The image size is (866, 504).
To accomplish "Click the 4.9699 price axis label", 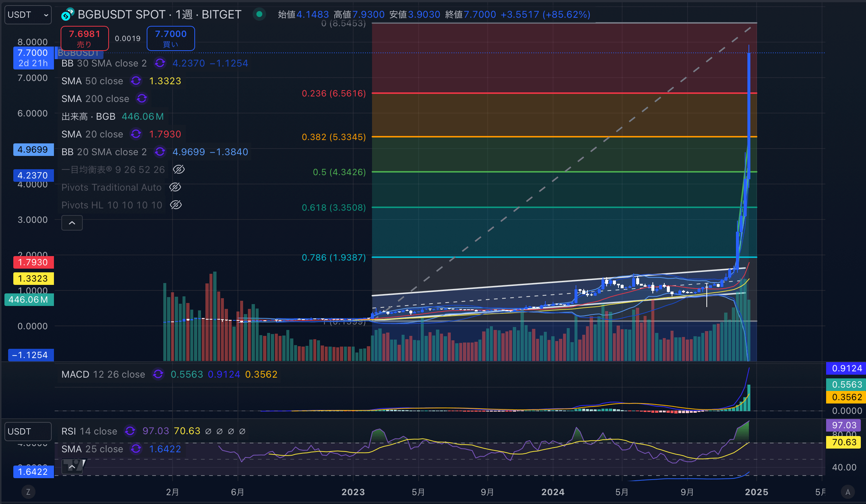I will (x=34, y=150).
